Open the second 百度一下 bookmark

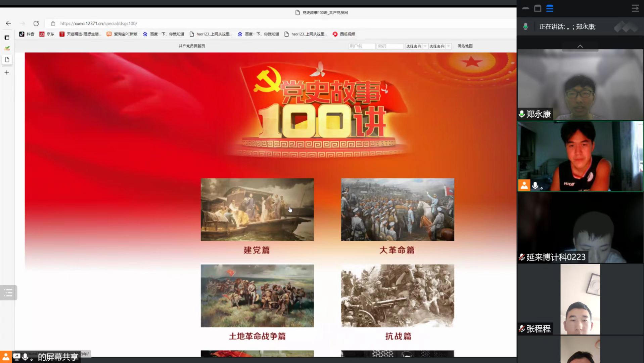click(x=258, y=34)
